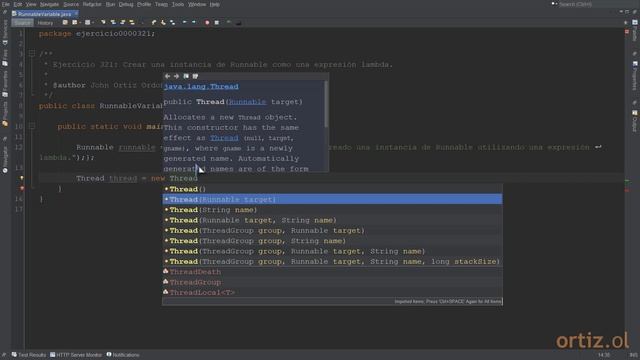640x360 pixels.
Task: Open javadoc in external browser icon
Action: 186,76
